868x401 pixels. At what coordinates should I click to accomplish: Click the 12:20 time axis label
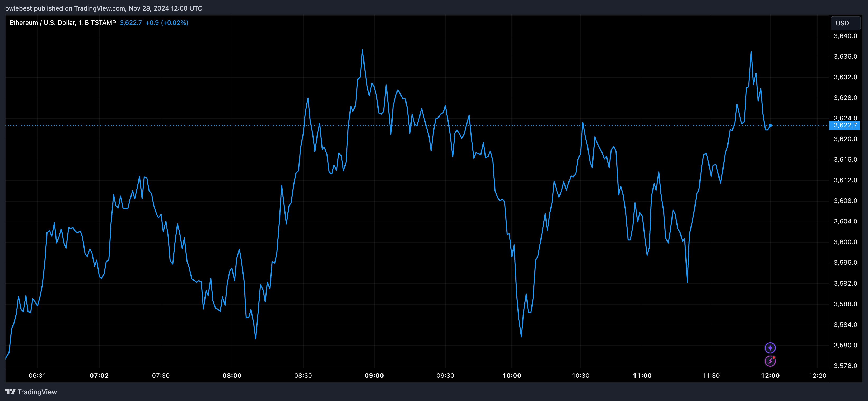tap(818, 375)
